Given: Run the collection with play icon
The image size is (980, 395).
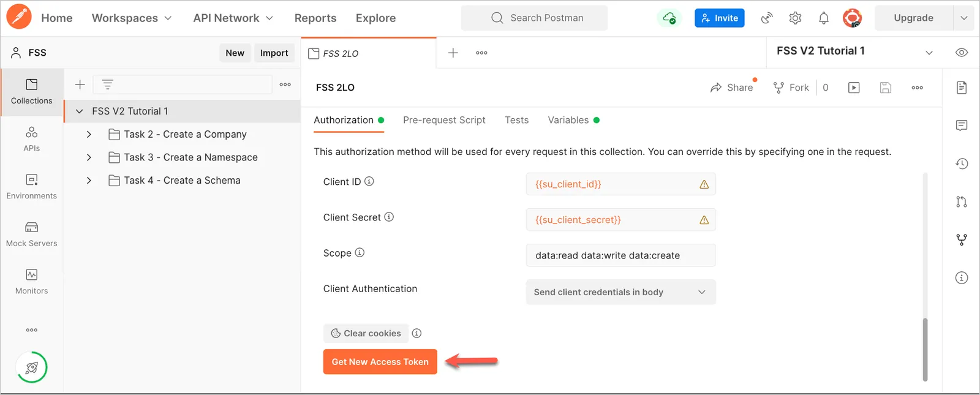Looking at the screenshot, I should click(854, 88).
